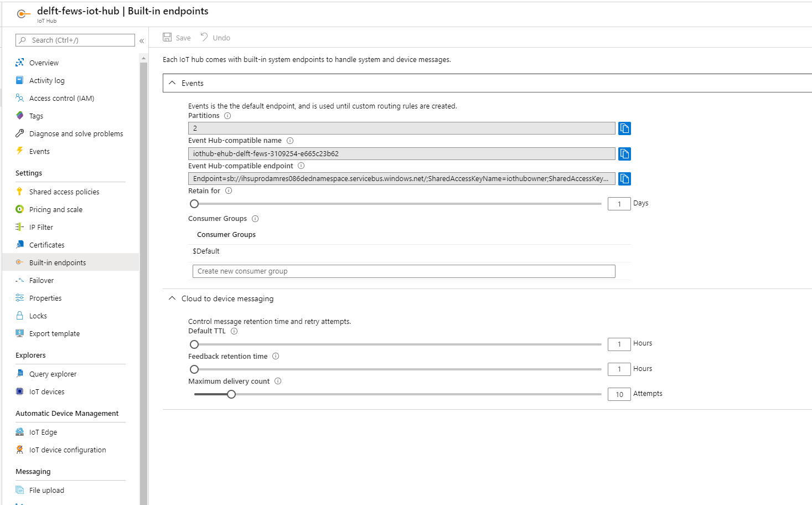Show info for Maximum delivery count
This screenshot has width=812, height=505.
point(278,382)
